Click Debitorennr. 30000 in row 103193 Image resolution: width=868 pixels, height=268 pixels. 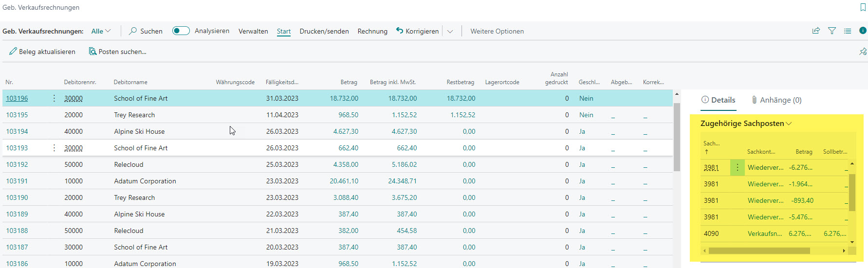point(74,148)
